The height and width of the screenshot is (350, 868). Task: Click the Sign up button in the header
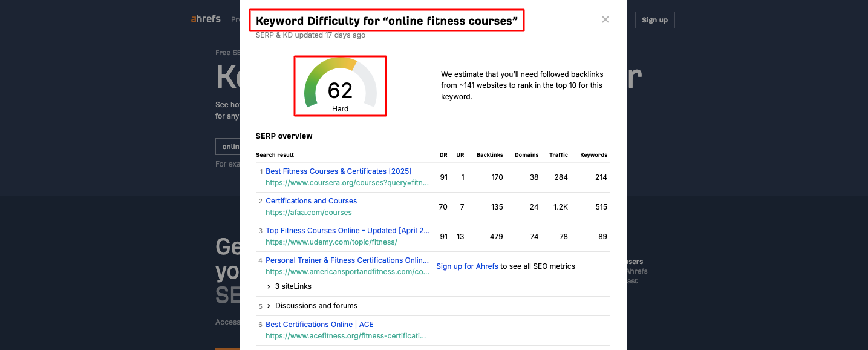click(654, 20)
